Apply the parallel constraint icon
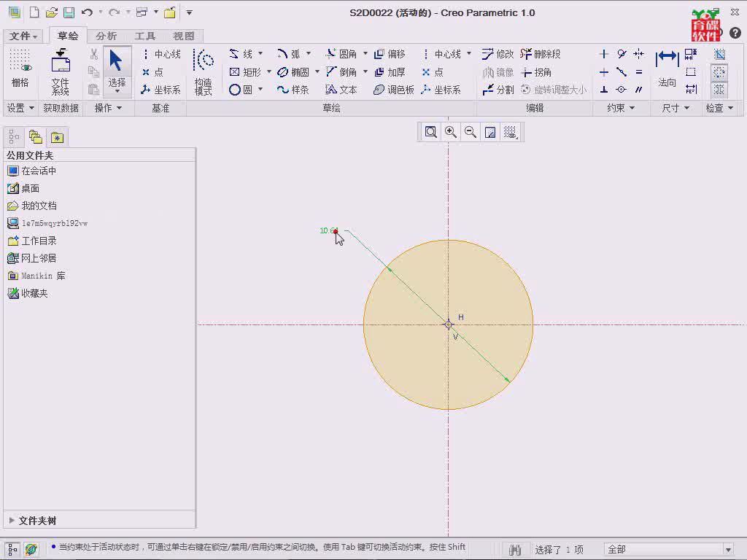Image resolution: width=747 pixels, height=560 pixels. pyautogui.click(x=639, y=90)
